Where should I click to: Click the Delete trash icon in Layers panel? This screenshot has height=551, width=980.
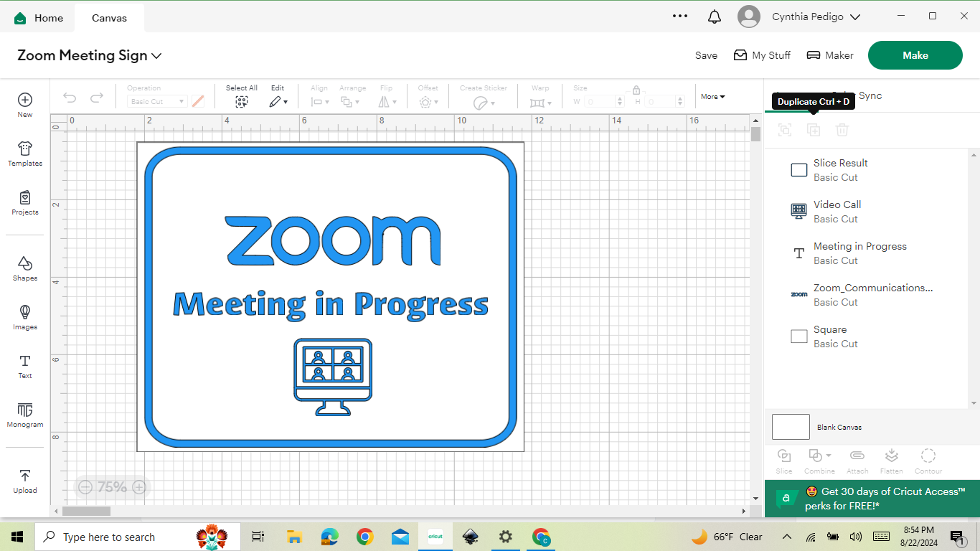(842, 130)
